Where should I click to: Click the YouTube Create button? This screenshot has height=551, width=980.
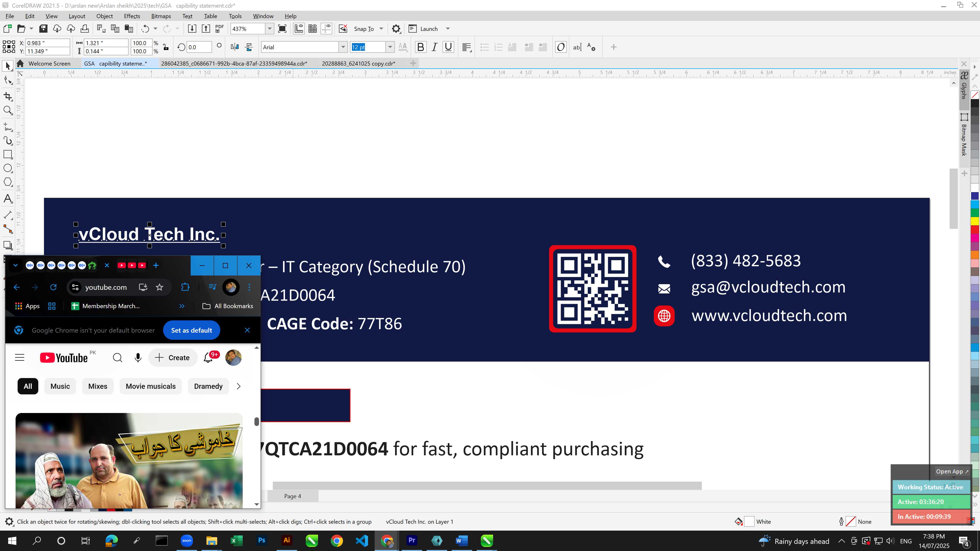tap(172, 357)
